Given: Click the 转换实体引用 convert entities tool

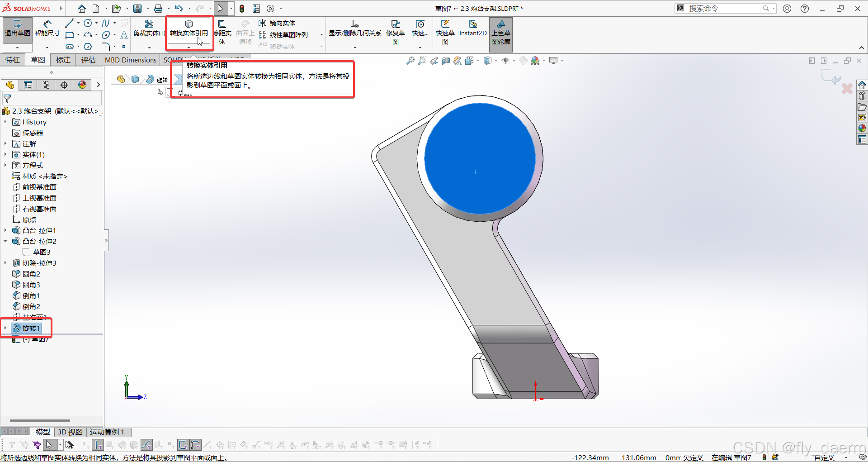Looking at the screenshot, I should point(189,28).
